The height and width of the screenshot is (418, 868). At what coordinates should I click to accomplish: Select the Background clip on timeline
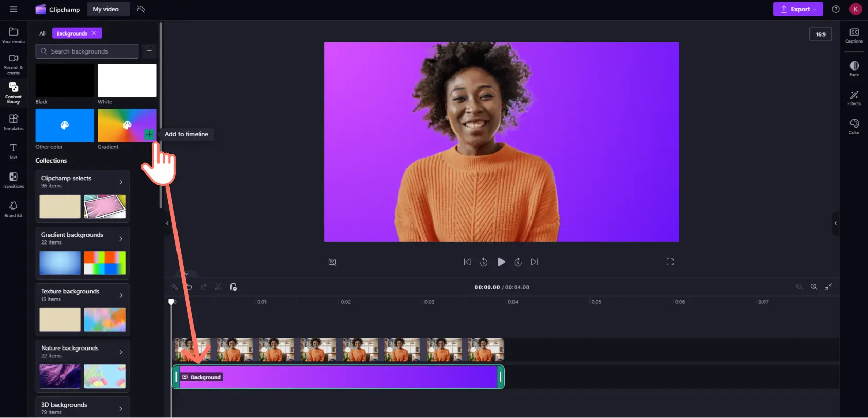tap(338, 377)
